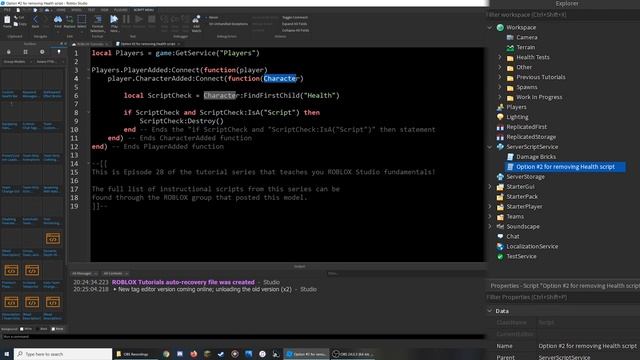Viewport: 640px width, 360px height.
Task: Switch to the HOME ribbon tab
Action: click(61, 10)
